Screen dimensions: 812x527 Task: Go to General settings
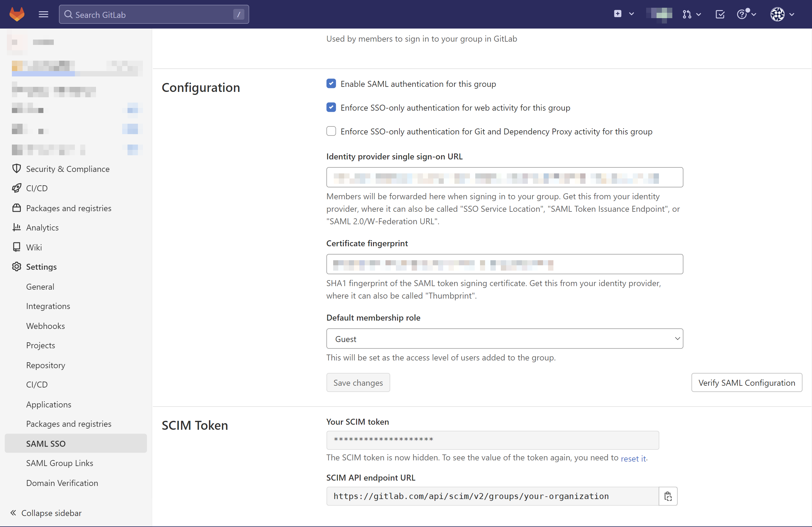point(40,286)
